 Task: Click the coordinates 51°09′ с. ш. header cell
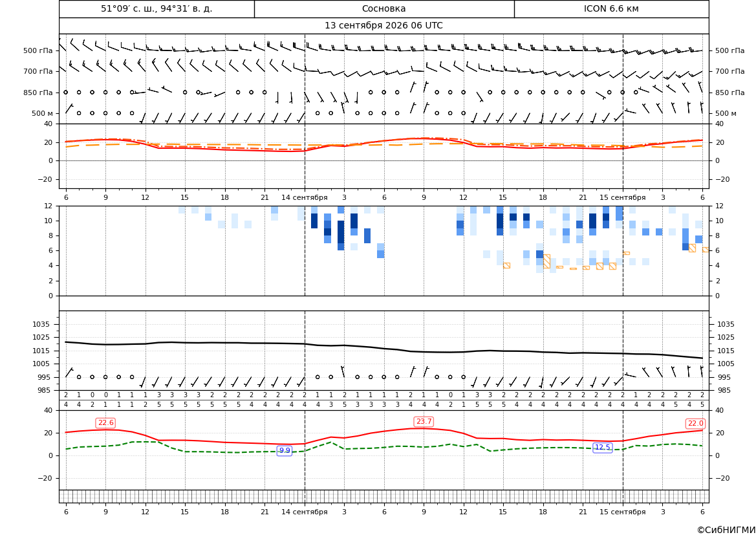(157, 8)
